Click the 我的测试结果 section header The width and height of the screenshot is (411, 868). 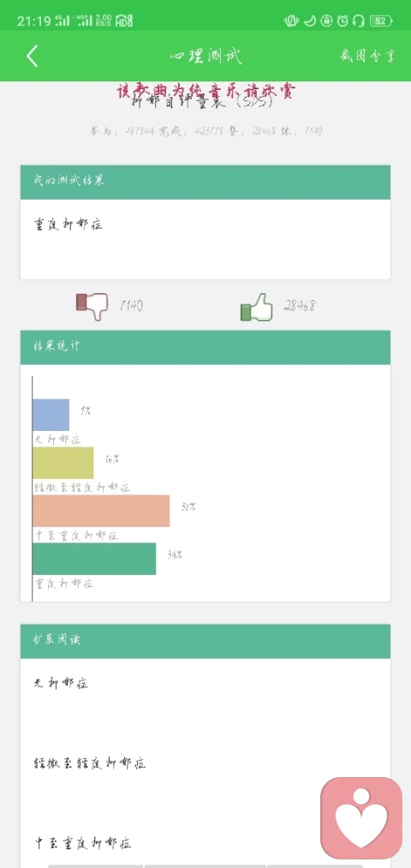pos(205,183)
